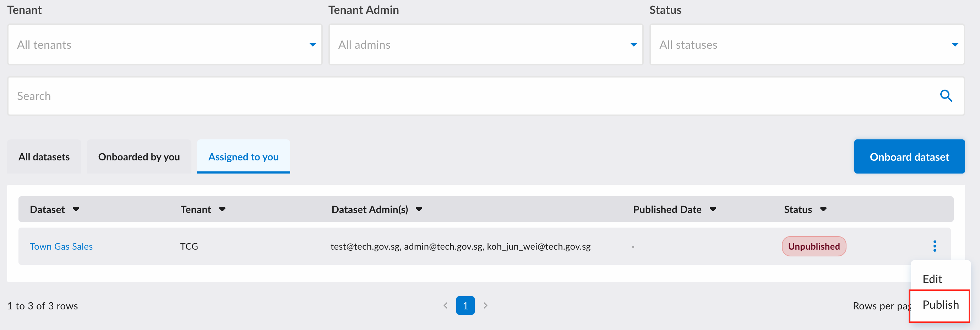Sort by Tenant column arrow

coord(223,209)
